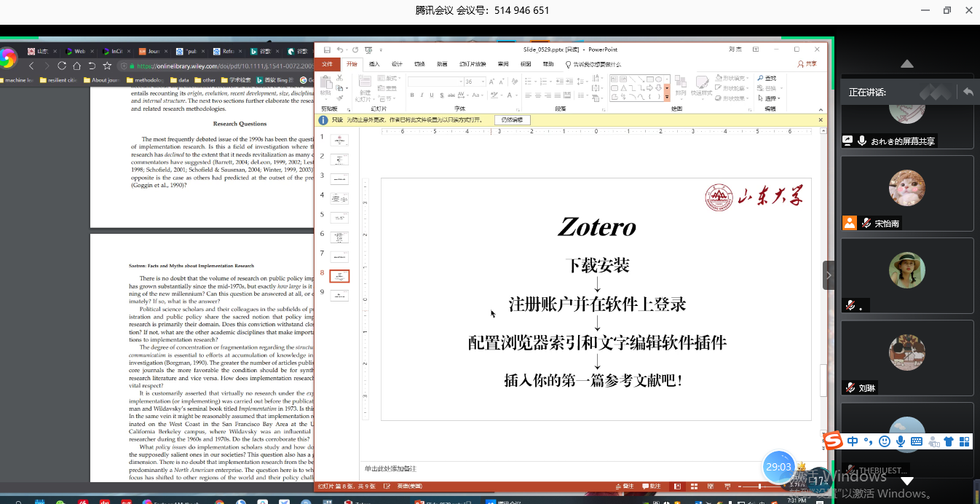Apply bold formatting in PowerPoint ribbon

(412, 95)
